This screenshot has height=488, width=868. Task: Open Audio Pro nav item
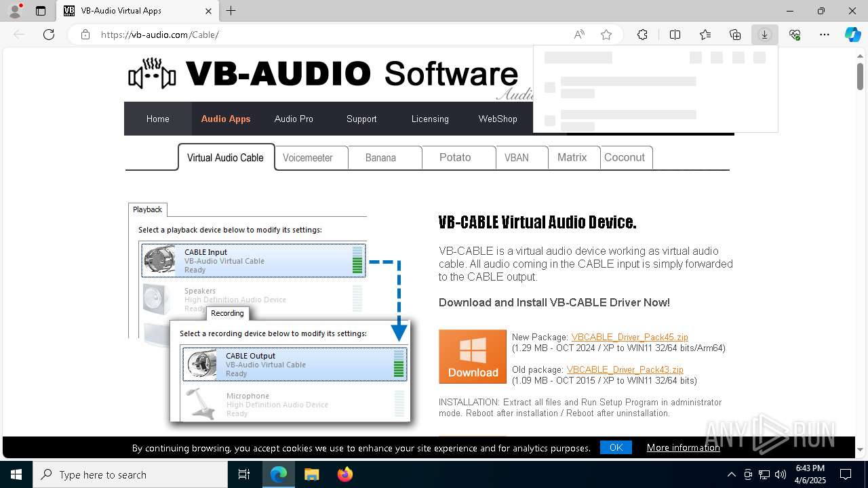click(294, 119)
